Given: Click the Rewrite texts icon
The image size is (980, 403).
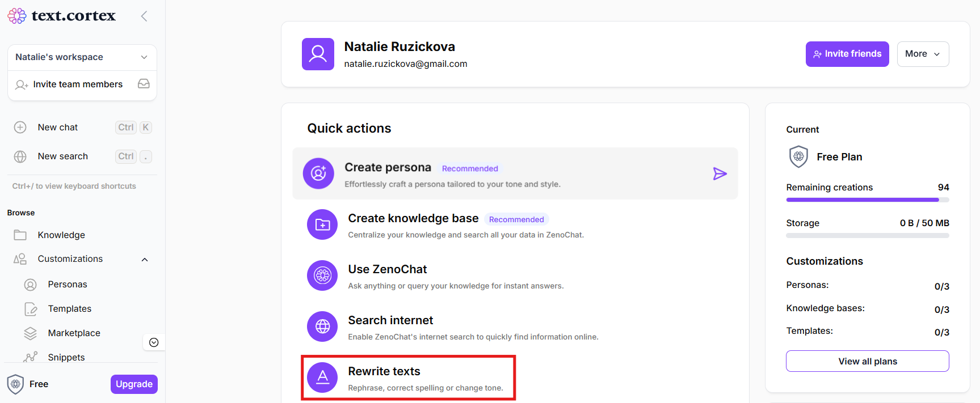Looking at the screenshot, I should pyautogui.click(x=322, y=377).
